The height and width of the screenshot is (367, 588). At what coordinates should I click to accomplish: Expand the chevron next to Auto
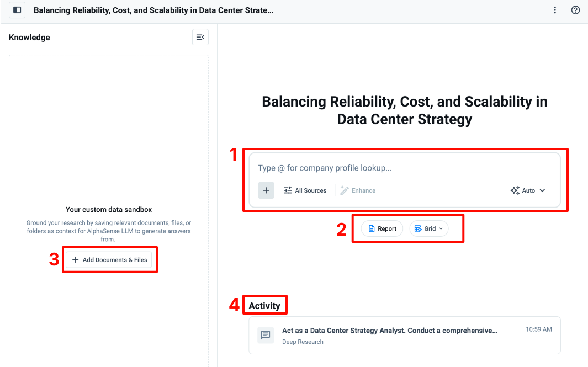tap(542, 190)
